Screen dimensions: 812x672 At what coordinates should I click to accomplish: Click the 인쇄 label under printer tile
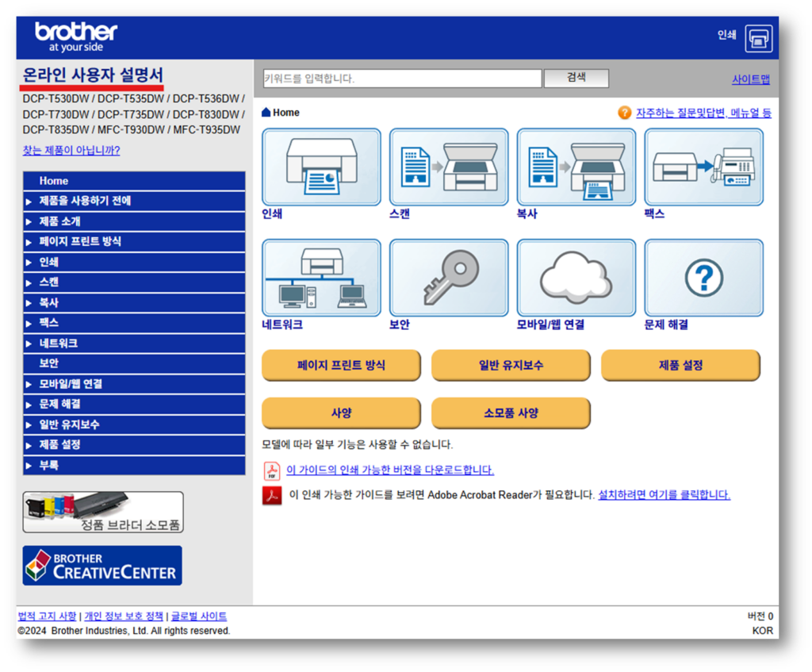point(273,214)
